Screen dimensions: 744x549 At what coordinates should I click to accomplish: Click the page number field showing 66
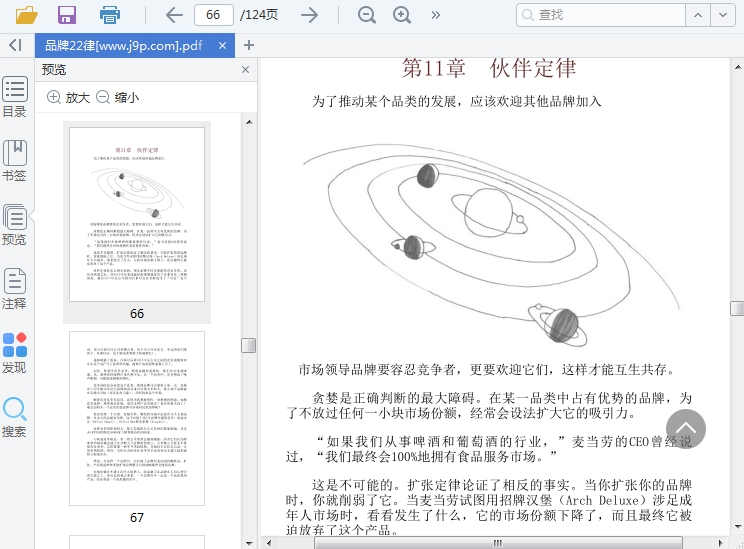coord(214,15)
